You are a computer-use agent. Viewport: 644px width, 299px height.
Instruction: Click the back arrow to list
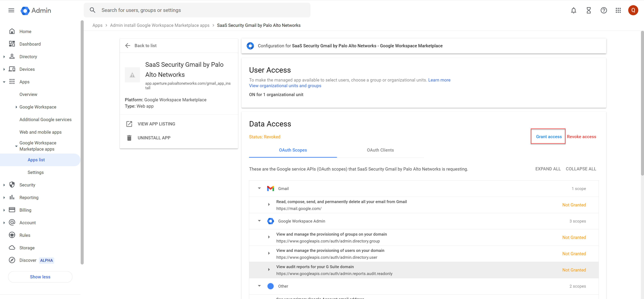pos(128,45)
